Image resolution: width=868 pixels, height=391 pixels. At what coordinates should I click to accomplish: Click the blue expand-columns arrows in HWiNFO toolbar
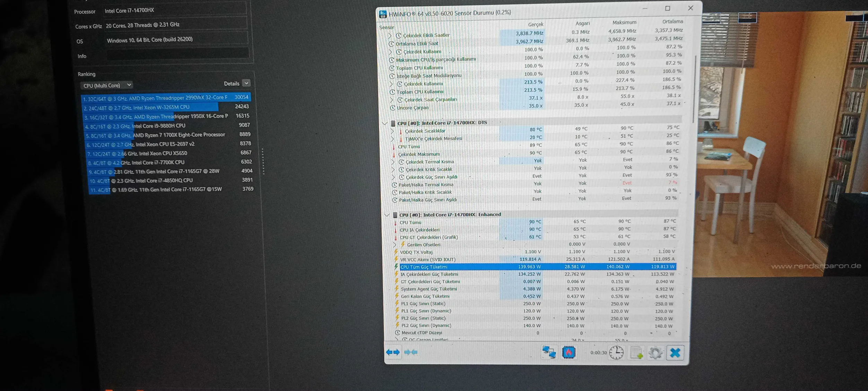click(393, 352)
